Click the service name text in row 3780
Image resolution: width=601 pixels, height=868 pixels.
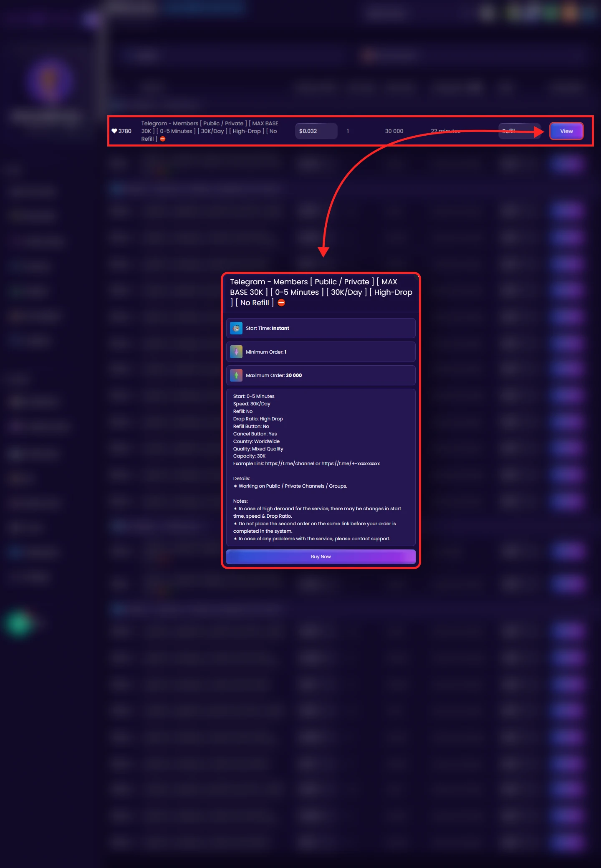point(210,131)
